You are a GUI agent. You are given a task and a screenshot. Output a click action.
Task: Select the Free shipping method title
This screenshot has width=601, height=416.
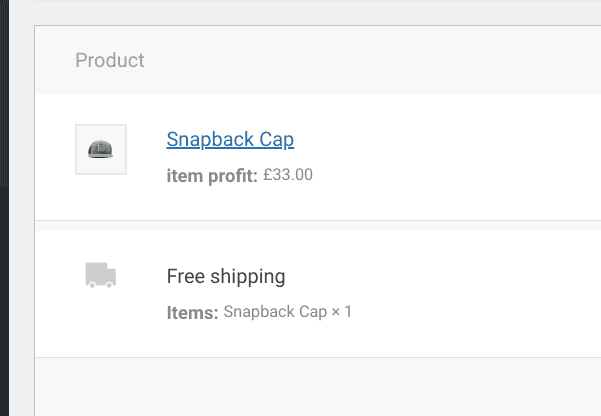pos(226,276)
